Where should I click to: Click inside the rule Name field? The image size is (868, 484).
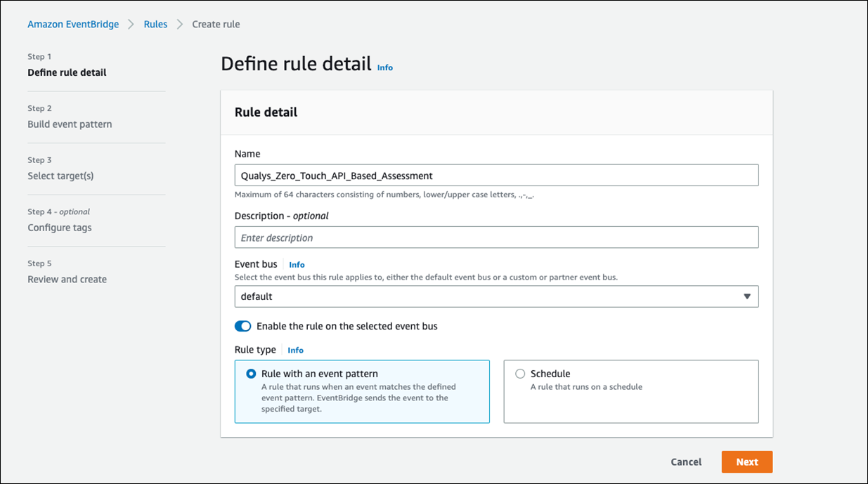pyautogui.click(x=496, y=176)
